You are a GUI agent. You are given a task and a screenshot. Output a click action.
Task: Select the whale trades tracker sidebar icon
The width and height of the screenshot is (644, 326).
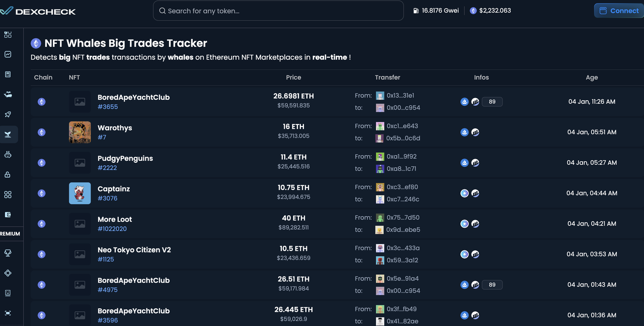[x=8, y=135]
